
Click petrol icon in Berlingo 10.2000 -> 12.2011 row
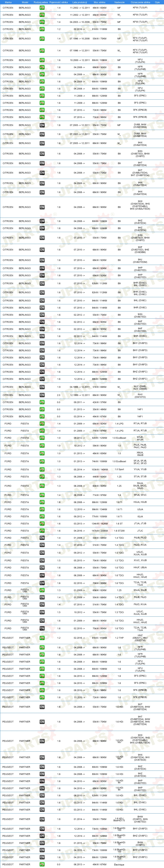click(x=42, y=60)
